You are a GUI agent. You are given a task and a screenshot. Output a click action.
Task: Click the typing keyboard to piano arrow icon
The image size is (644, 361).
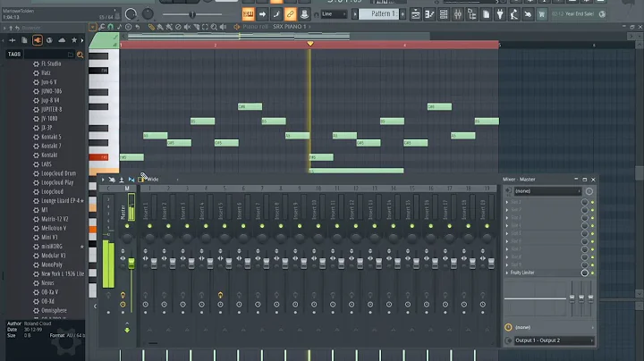(x=262, y=14)
